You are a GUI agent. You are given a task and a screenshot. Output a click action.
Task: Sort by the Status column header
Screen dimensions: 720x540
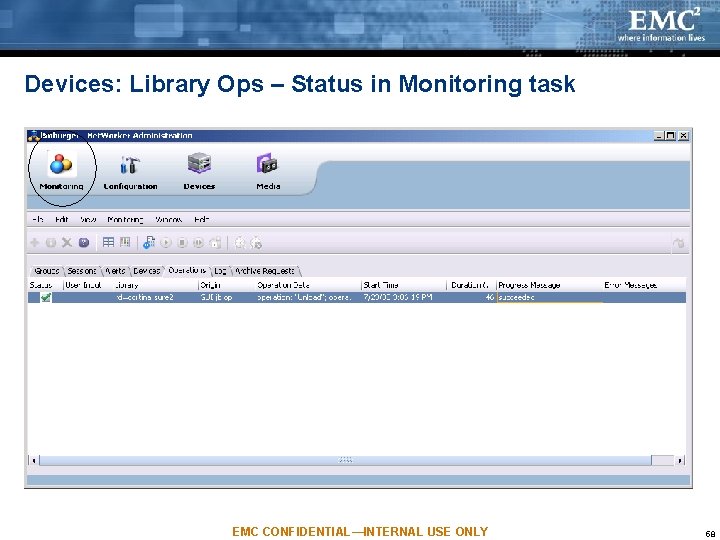pos(45,285)
